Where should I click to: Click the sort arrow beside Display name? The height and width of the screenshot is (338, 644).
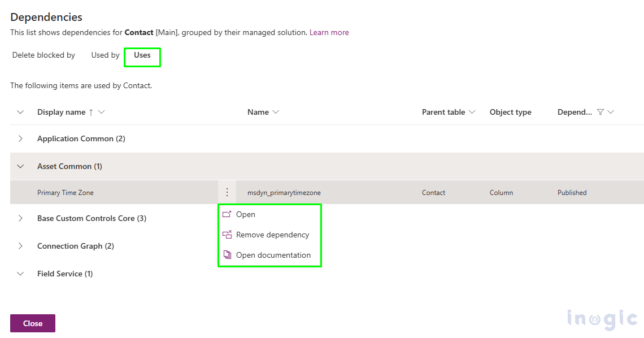pos(91,112)
